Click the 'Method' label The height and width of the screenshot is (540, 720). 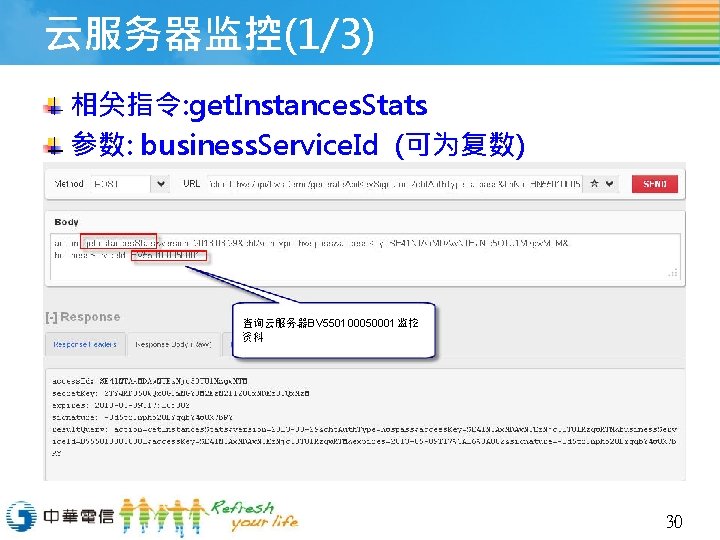coord(69,184)
